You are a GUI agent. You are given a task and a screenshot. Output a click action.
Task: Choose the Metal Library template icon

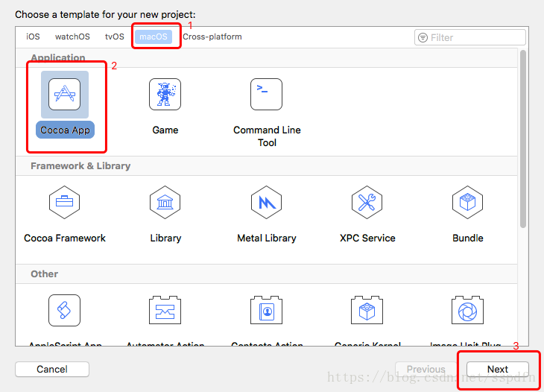click(x=267, y=202)
